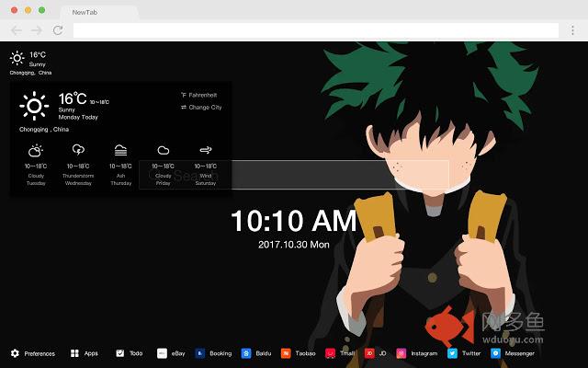588x368 pixels.
Task: Open the Todo checklist icon
Action: [120, 353]
